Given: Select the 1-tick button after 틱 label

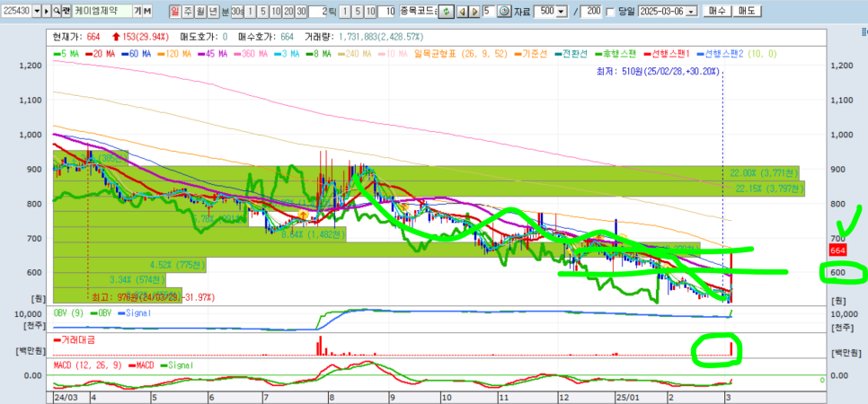Looking at the screenshot, I should pos(345,11).
